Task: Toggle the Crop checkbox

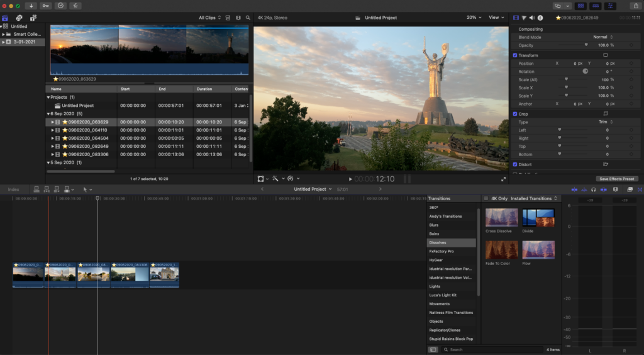Action: point(515,114)
